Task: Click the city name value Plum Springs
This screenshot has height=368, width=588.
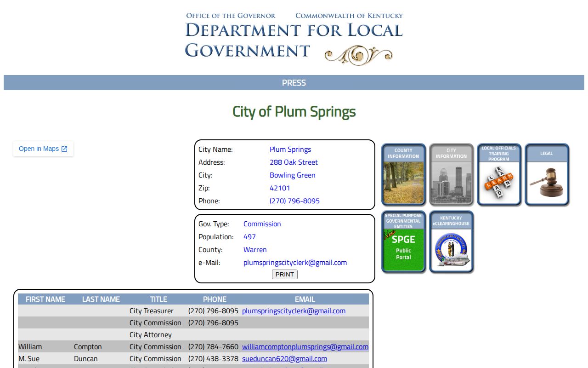Action: point(290,149)
